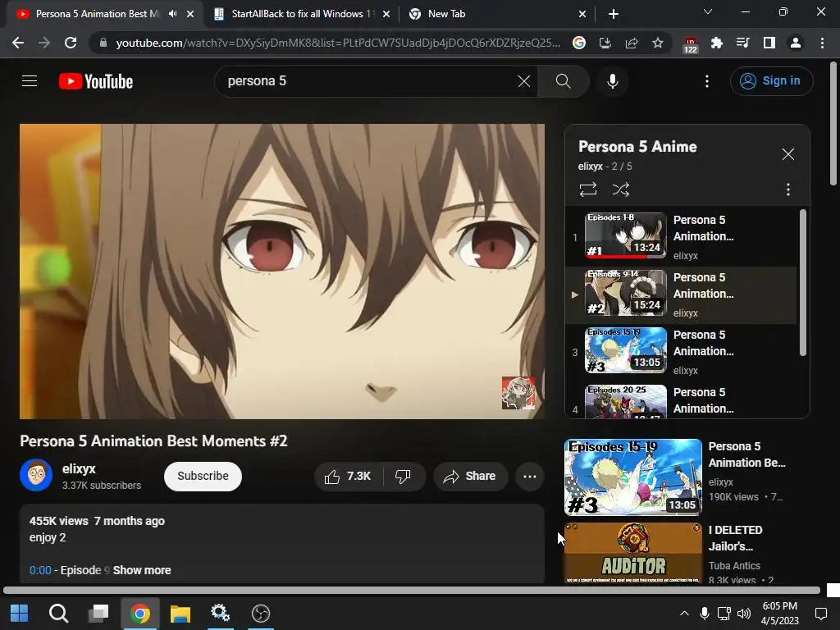Click the address bar URL

click(337, 43)
